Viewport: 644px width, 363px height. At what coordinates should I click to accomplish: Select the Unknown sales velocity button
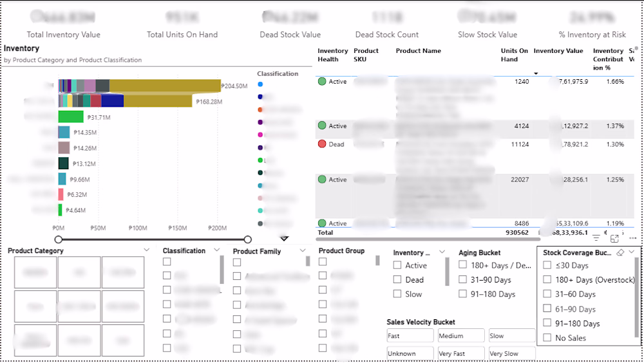(410, 353)
